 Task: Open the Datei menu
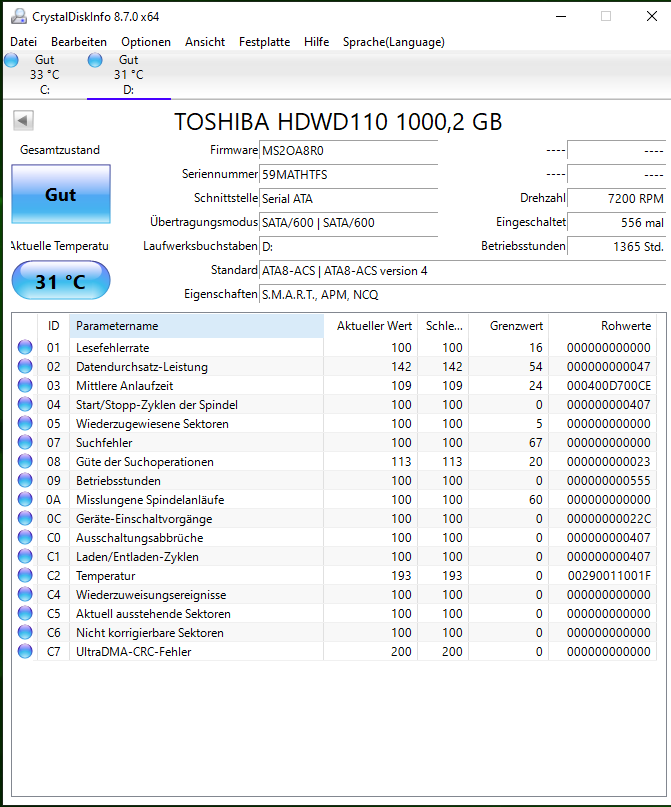24,42
